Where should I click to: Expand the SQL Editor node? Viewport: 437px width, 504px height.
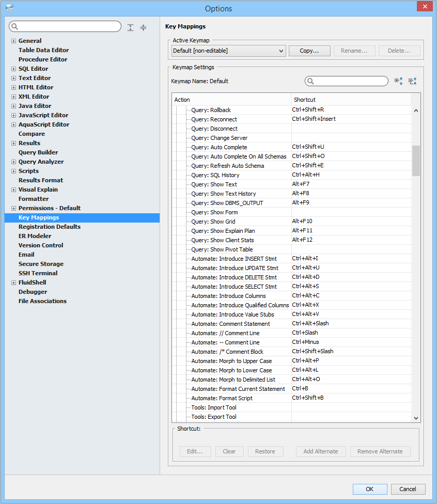tap(13, 69)
